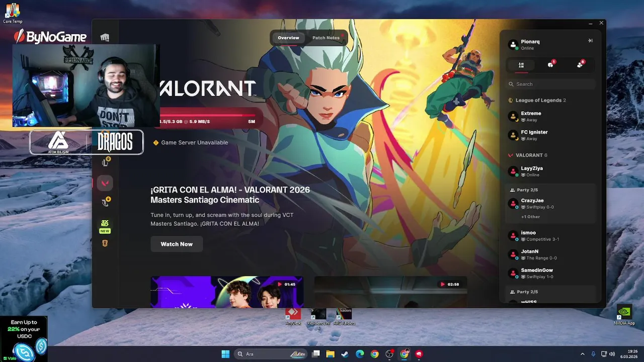The height and width of the screenshot is (362, 644).
Task: Play the 02:58 video thumbnail
Action: (390, 292)
